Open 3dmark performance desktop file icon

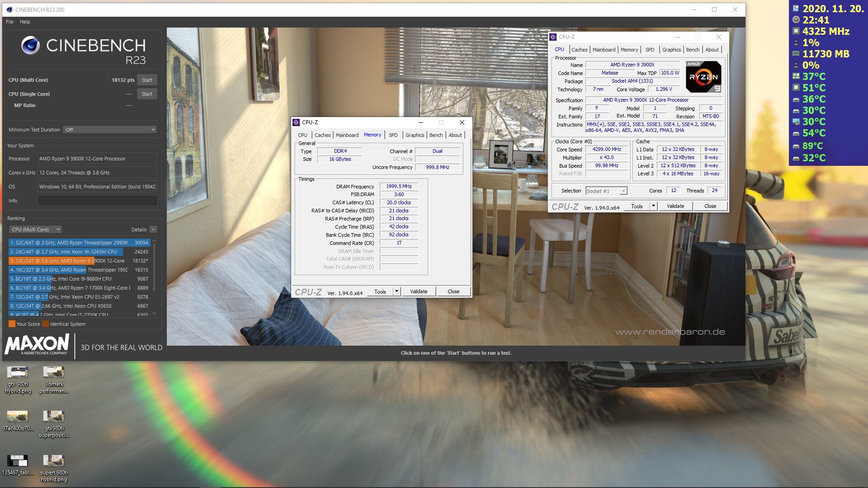pos(54,379)
